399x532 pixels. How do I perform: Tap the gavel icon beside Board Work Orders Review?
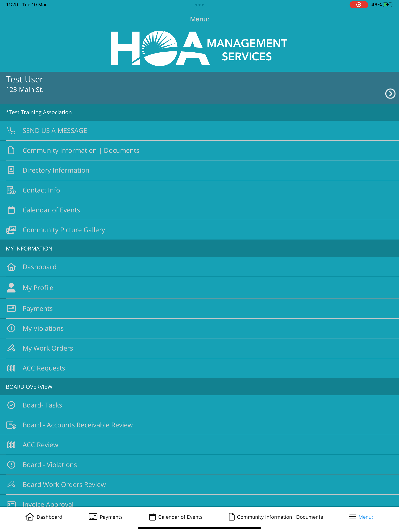11,484
